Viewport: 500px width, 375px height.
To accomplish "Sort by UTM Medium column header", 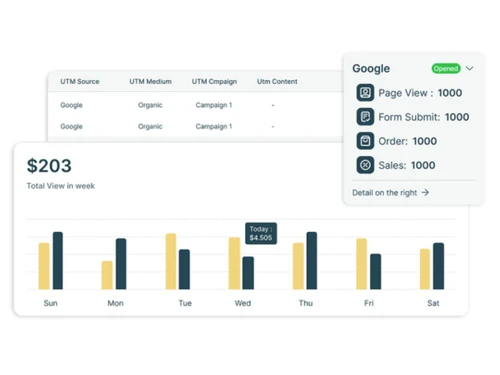I will coord(150,81).
